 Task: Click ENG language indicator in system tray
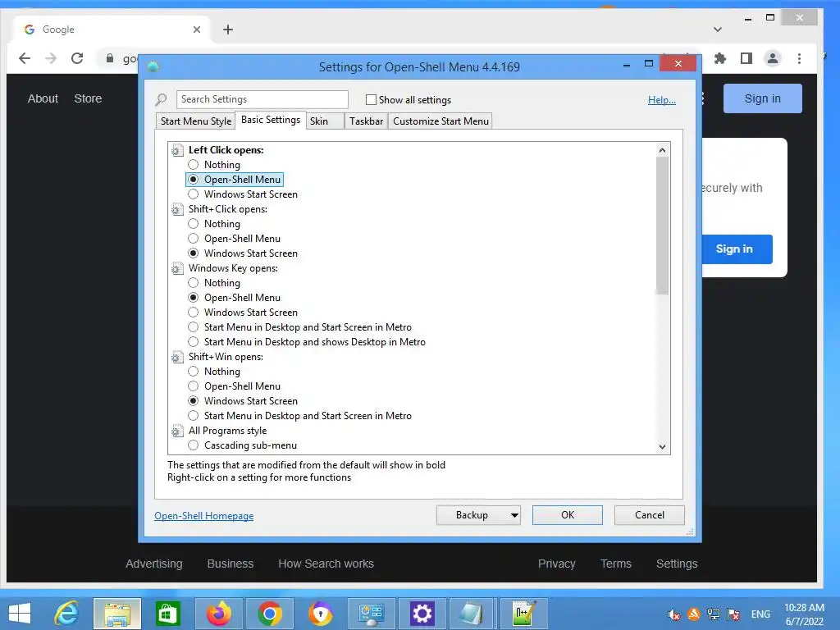pos(760,614)
